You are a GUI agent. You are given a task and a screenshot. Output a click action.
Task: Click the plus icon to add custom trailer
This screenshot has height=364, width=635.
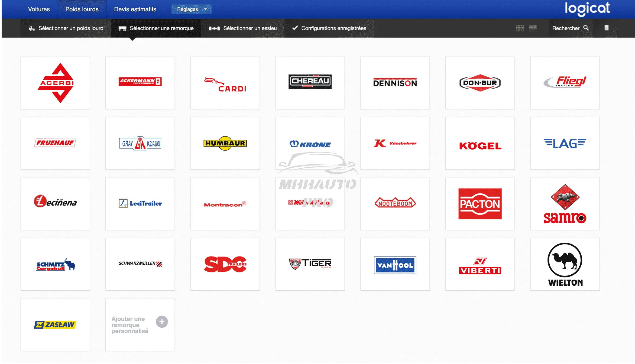point(162,322)
